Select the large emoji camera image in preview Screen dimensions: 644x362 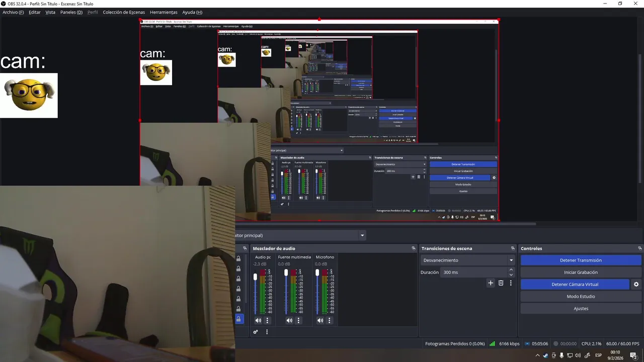point(29,96)
